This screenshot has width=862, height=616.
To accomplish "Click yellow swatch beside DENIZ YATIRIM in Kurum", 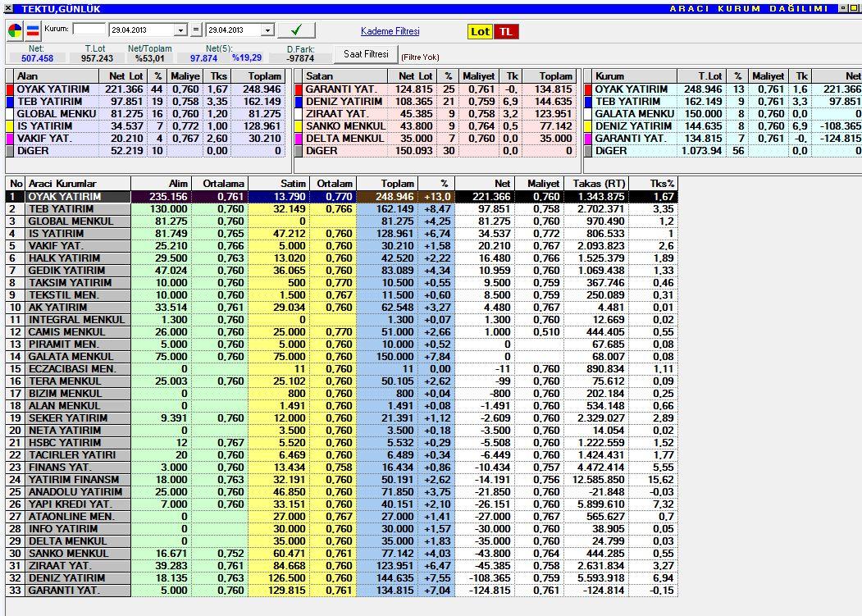I will pyautogui.click(x=588, y=126).
